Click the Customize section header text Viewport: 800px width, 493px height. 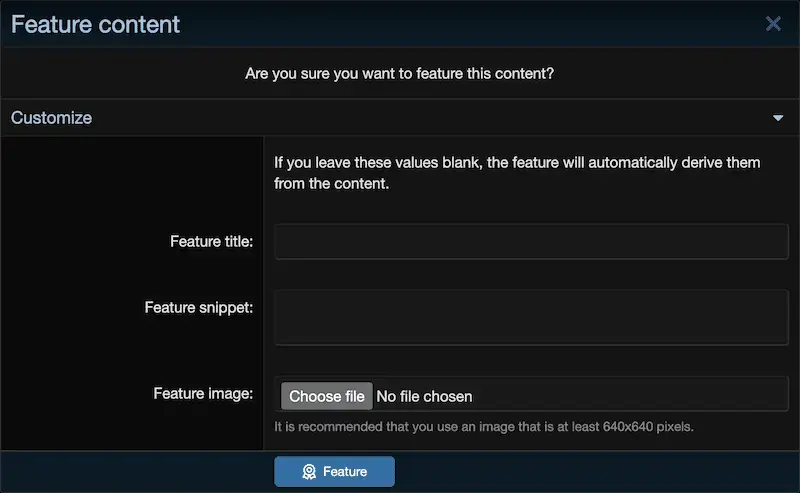[x=52, y=118]
